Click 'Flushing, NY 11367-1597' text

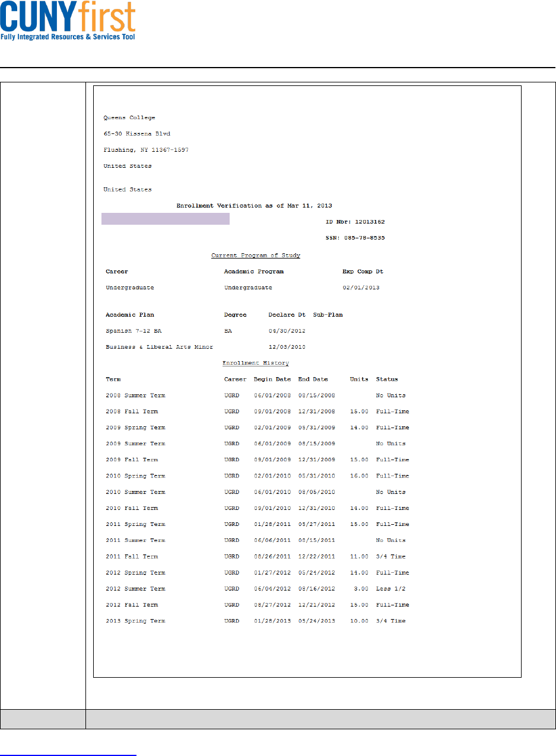coord(146,150)
